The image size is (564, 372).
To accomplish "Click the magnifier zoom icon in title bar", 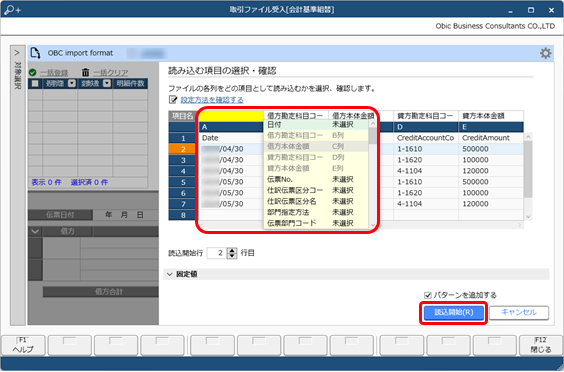I will coord(12,10).
